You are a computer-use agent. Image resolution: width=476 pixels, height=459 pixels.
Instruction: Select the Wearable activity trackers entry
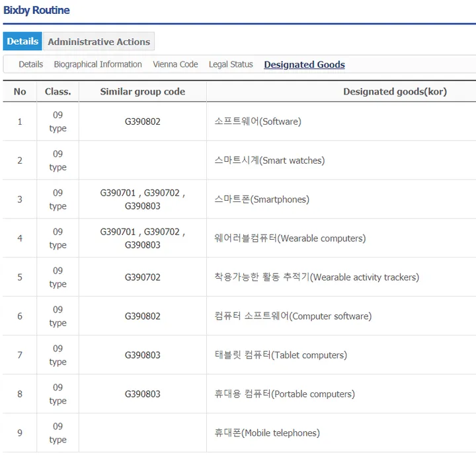[x=317, y=277]
